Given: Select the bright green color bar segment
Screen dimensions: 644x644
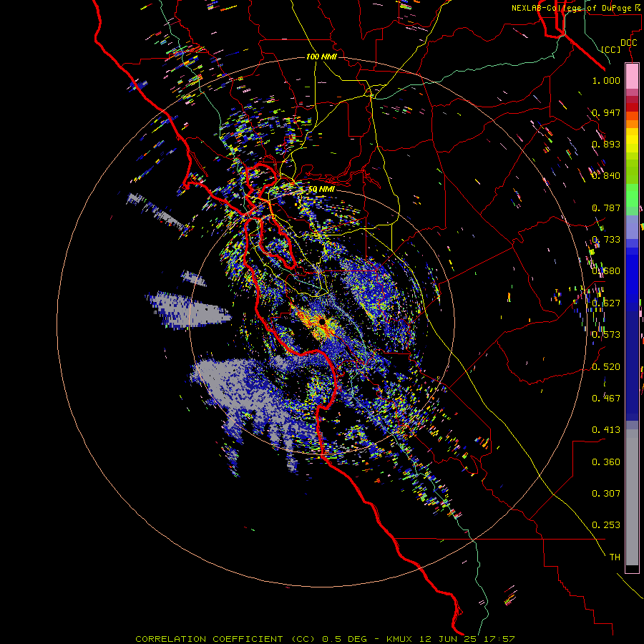Looking at the screenshot, I should pyautogui.click(x=632, y=195).
